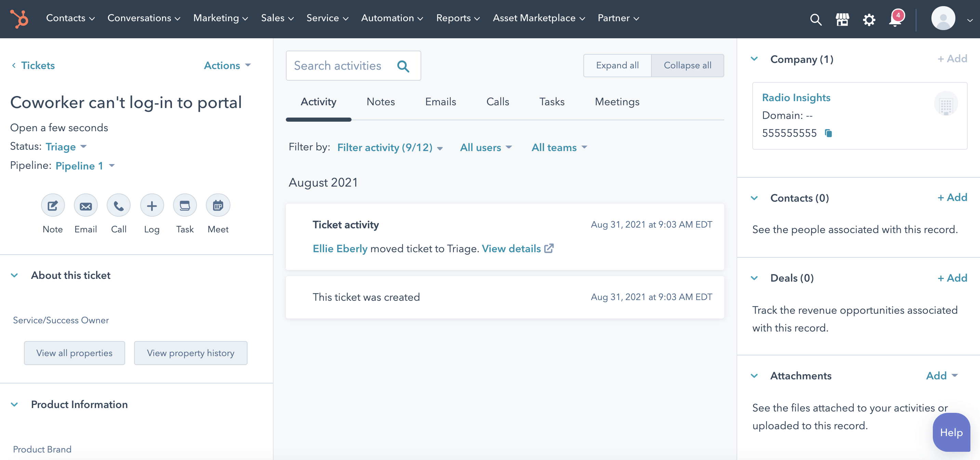Create a Task using the Task icon

(x=185, y=205)
